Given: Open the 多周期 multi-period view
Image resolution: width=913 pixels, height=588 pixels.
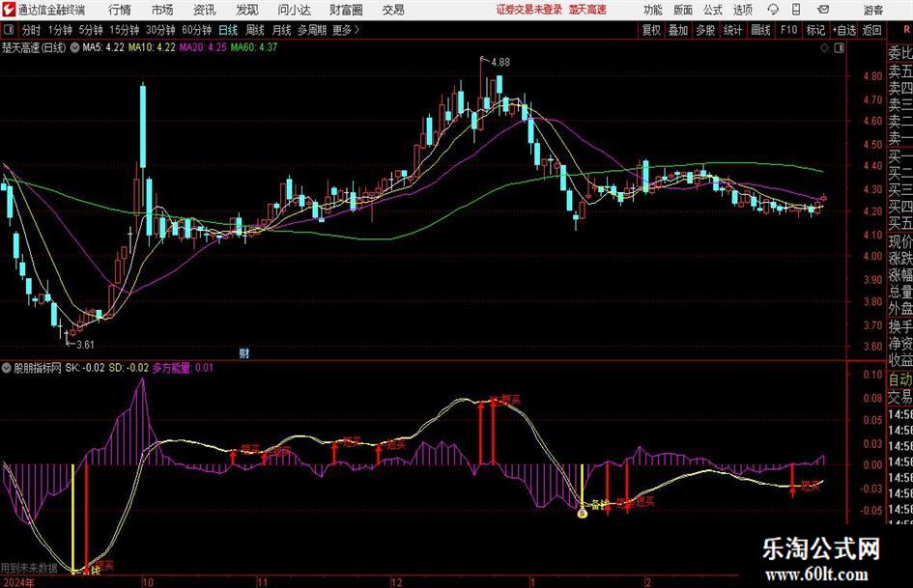Looking at the screenshot, I should tap(311, 30).
